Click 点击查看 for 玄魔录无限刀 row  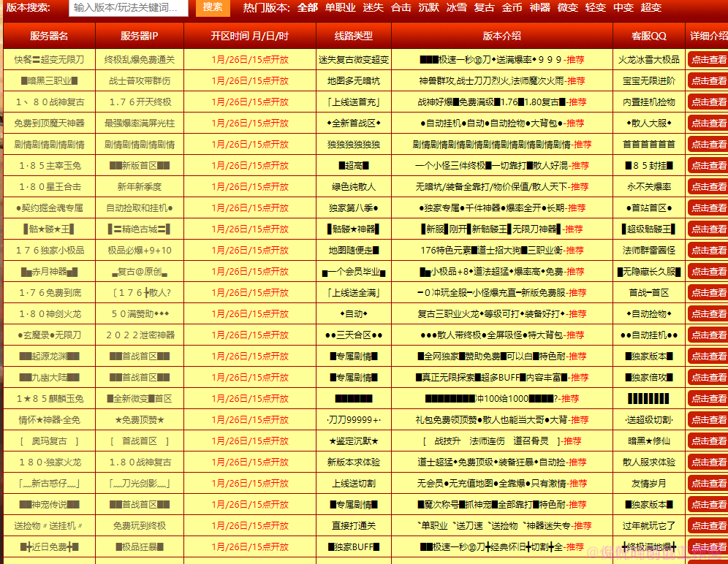[708, 335]
